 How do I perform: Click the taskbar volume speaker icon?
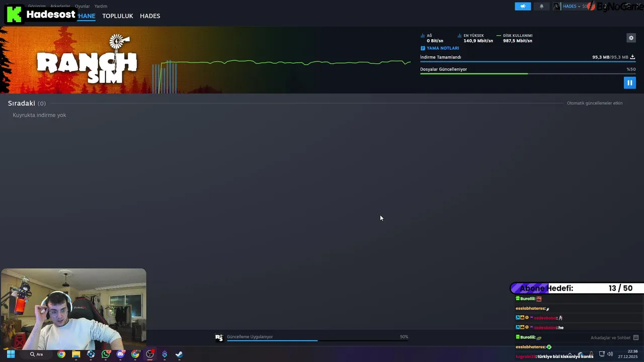pos(610,354)
